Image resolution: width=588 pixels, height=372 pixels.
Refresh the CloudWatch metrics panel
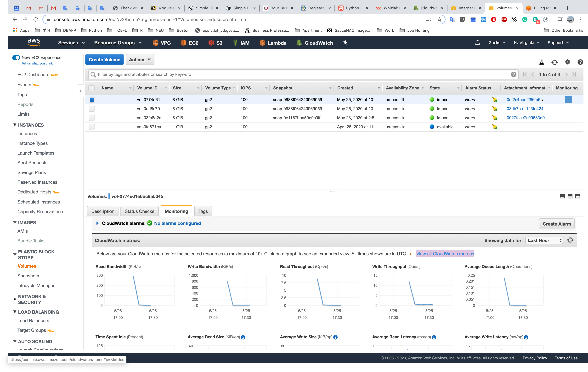click(570, 240)
